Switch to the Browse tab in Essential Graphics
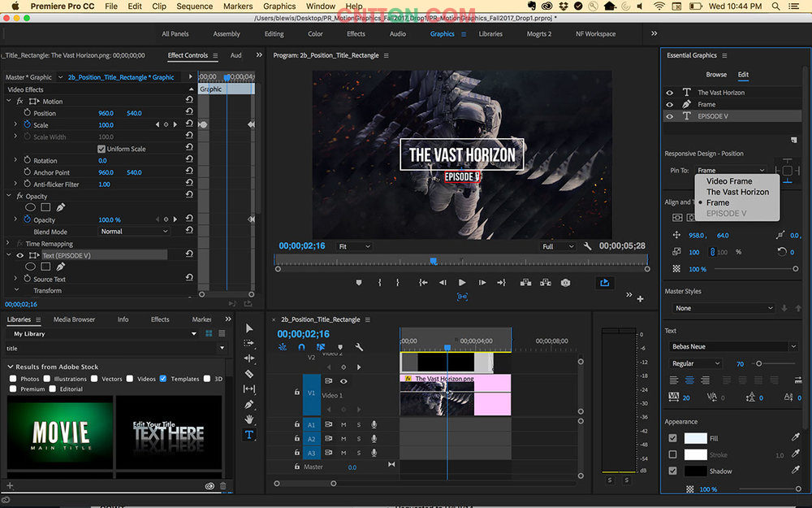Image resolution: width=812 pixels, height=508 pixels. pyautogui.click(x=717, y=74)
